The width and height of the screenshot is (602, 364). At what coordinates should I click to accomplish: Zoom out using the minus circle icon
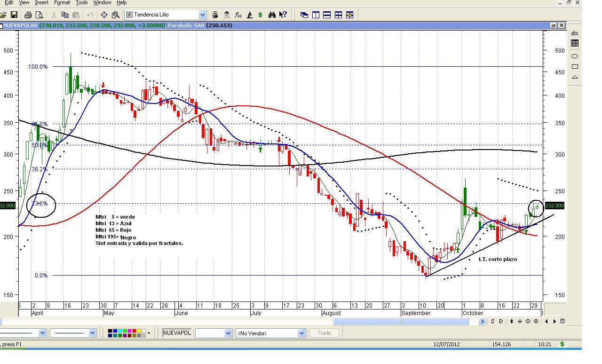pyautogui.click(x=528, y=322)
